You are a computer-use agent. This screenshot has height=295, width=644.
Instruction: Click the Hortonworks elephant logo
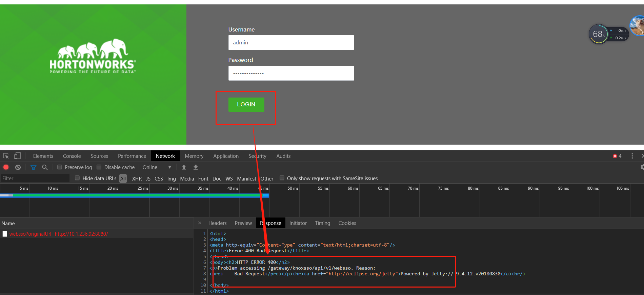(93, 56)
